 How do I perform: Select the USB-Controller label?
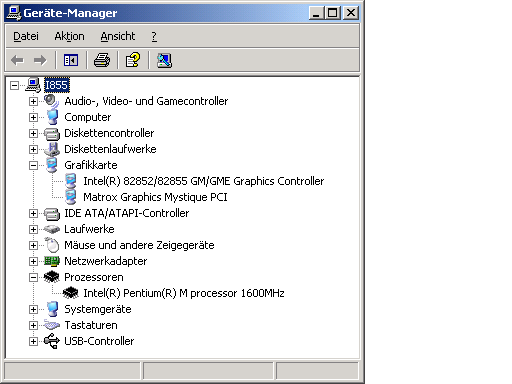[99, 341]
